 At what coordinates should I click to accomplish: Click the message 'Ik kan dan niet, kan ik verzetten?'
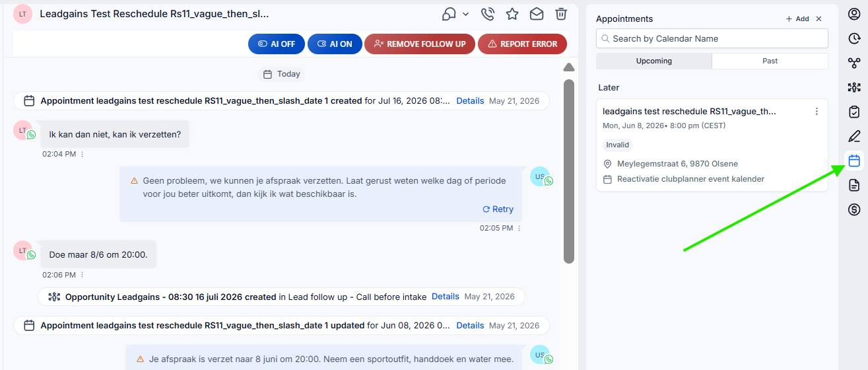[x=115, y=134]
